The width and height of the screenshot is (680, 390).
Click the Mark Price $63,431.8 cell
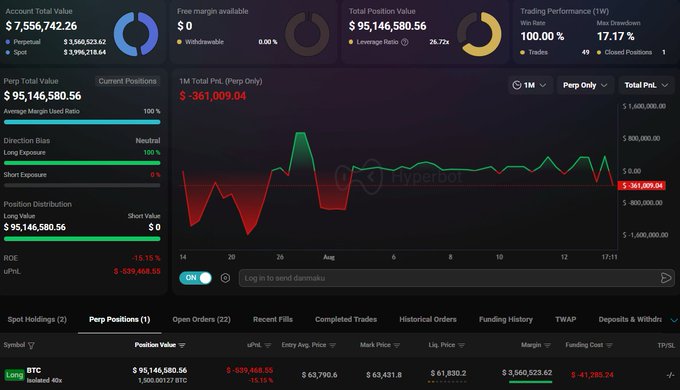point(383,375)
